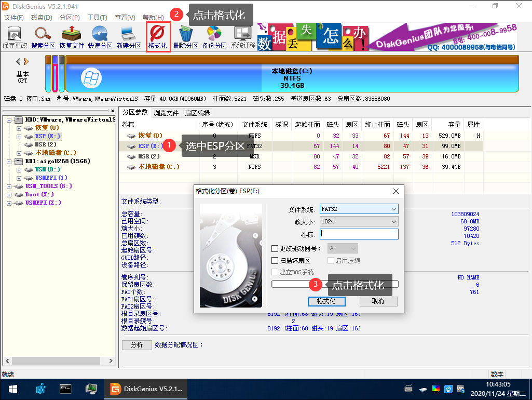Viewport: 532px width, 400px height.
Task: Open the 磁盘(D) menu
Action: click(42, 17)
